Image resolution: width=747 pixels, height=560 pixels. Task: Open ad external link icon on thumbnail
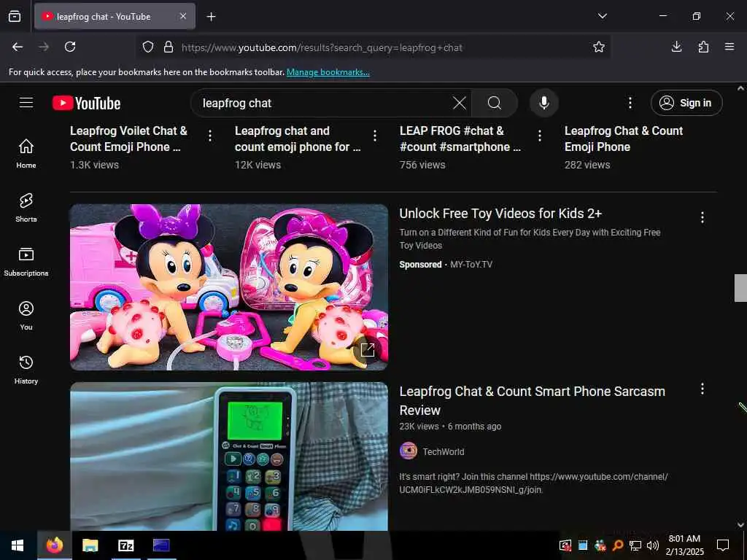[368, 349]
